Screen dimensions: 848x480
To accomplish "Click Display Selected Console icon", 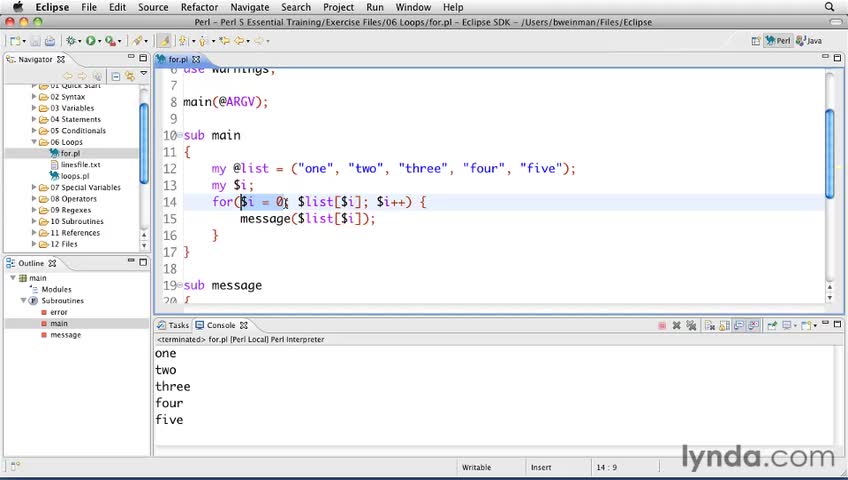I will (787, 325).
